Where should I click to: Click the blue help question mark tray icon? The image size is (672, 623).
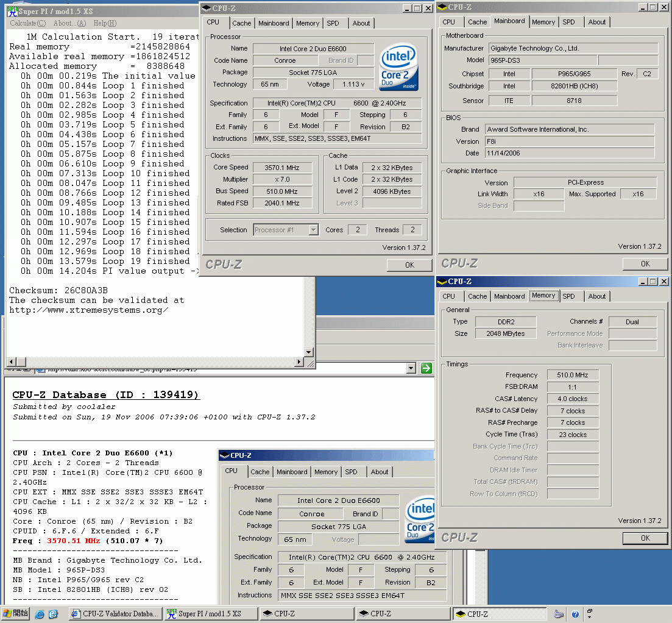click(x=575, y=614)
